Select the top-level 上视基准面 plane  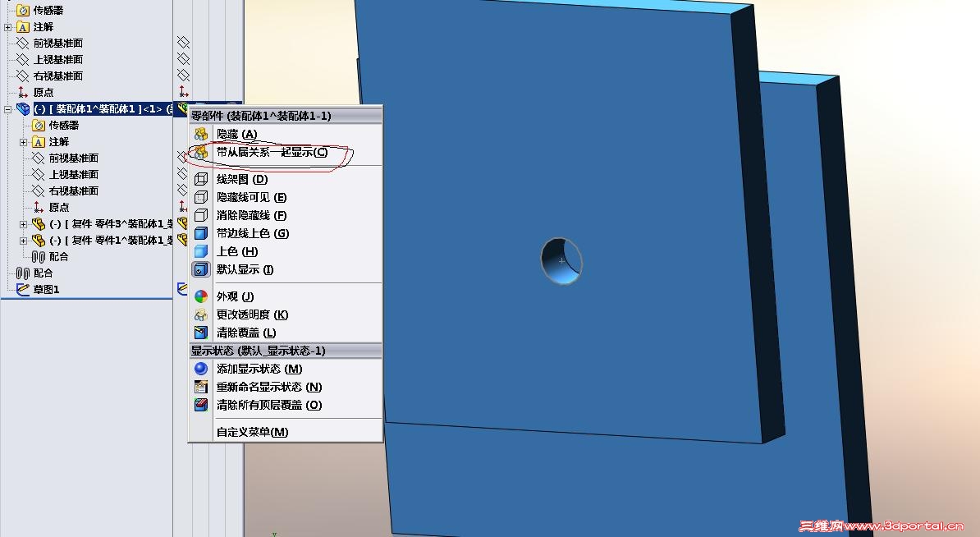coord(49,59)
